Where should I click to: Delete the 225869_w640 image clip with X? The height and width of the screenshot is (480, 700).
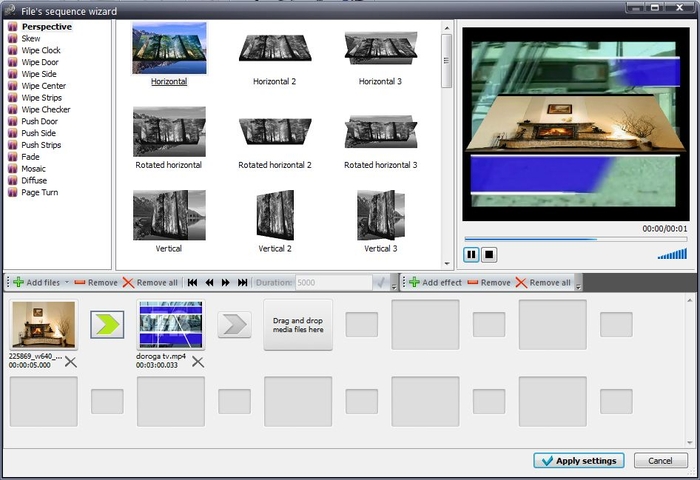point(71,362)
